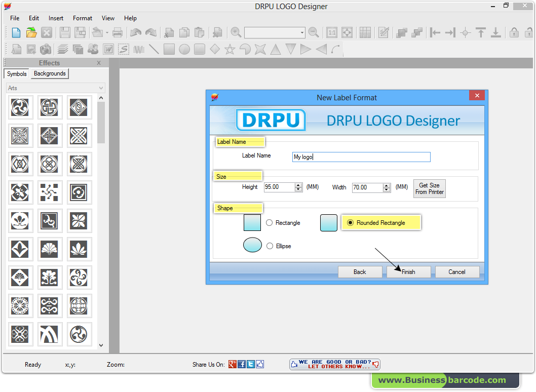Close the New Label Format dialog

pyautogui.click(x=477, y=95)
